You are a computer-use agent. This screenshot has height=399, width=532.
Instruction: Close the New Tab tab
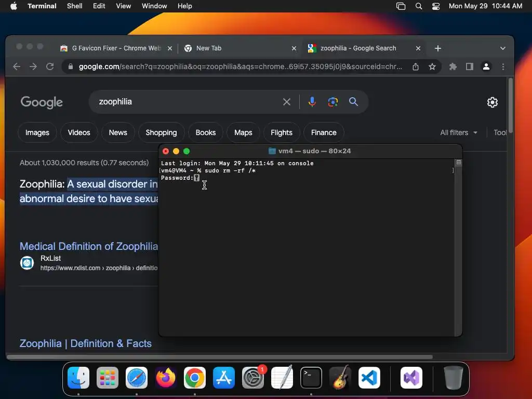(294, 48)
